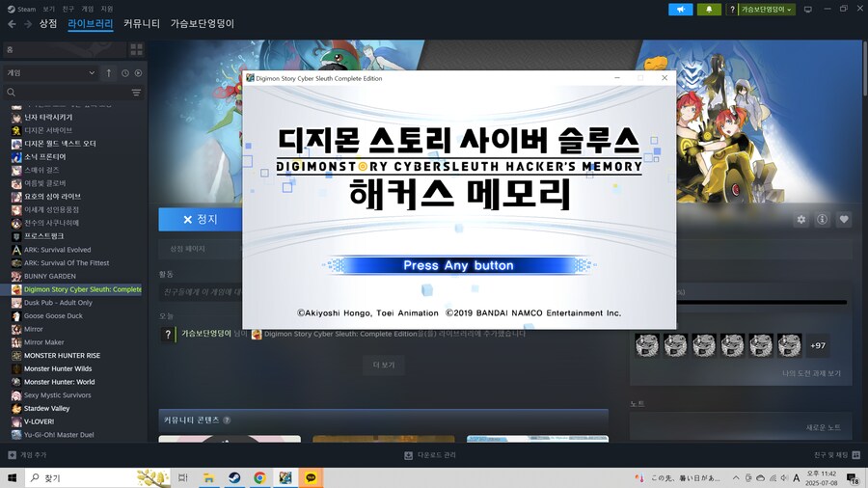Show hidden system tray icons chevron

736,478
